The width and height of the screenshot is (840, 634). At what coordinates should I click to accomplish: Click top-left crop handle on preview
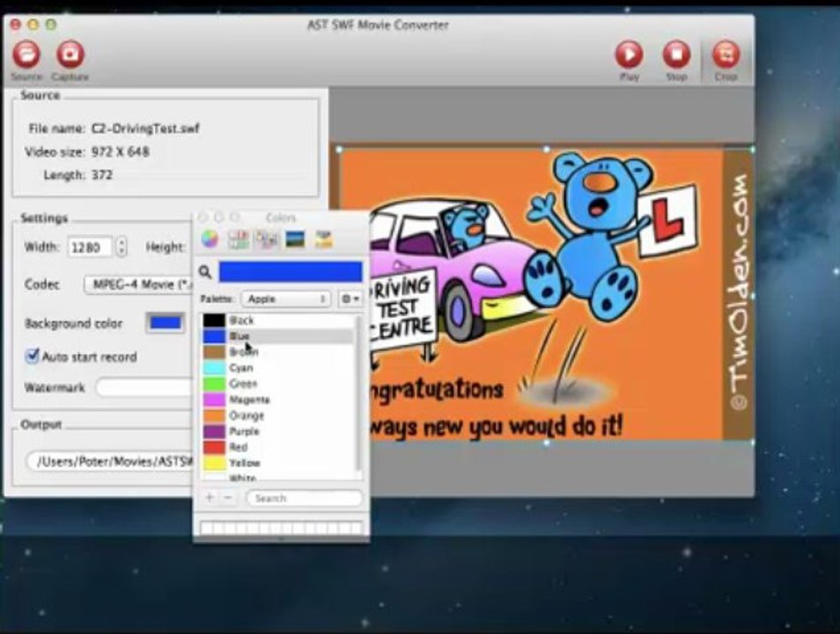click(339, 150)
